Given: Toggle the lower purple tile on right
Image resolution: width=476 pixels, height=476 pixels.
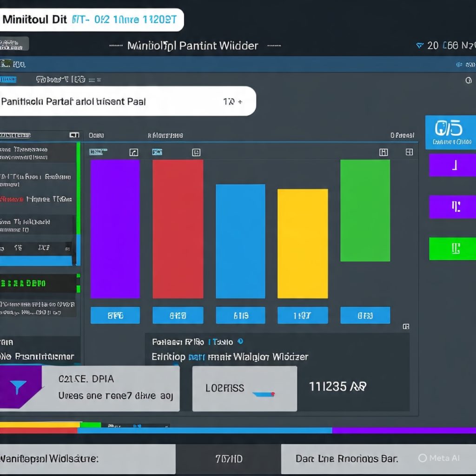Looking at the screenshot, I should pos(452,206).
